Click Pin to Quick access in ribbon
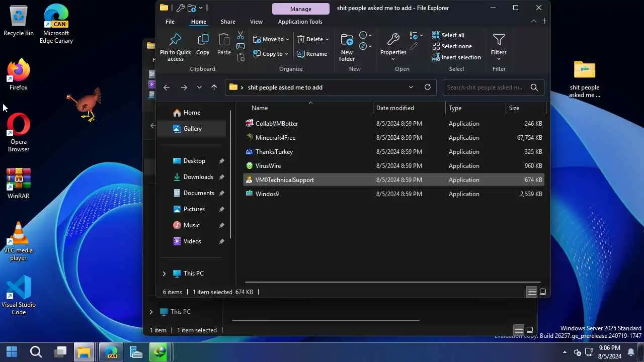This screenshot has width=644, height=362. coord(176,47)
